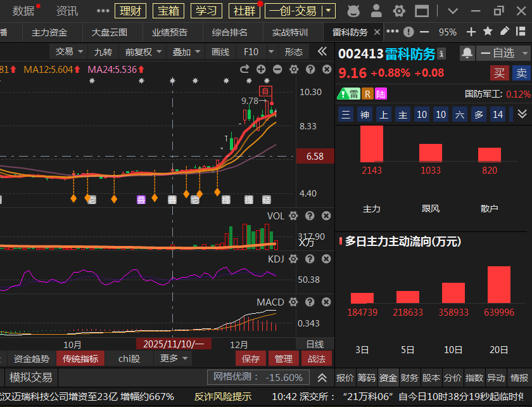Toggle chi股 indicator group
Screen dimensions: 532x407
pos(129,358)
